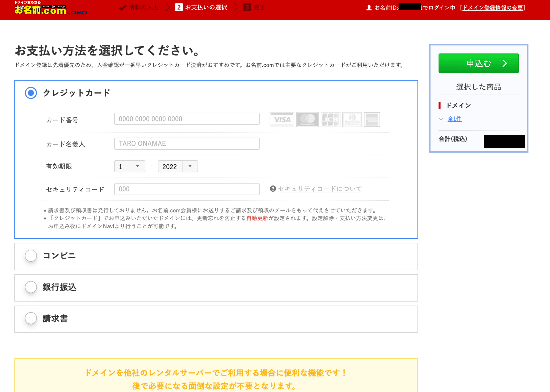This screenshot has height=392, width=550.
Task: Click the Diners Club card icon
Action: point(352,119)
